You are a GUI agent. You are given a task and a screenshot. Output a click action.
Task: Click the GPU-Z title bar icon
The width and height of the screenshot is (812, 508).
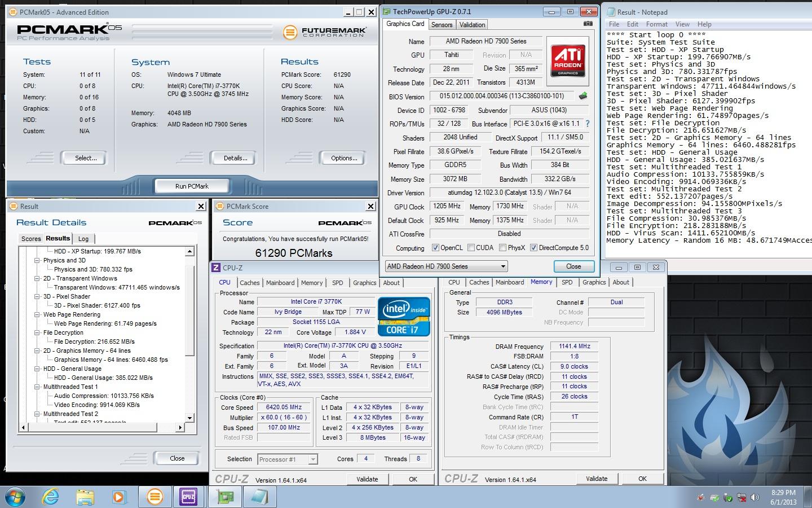[386, 11]
